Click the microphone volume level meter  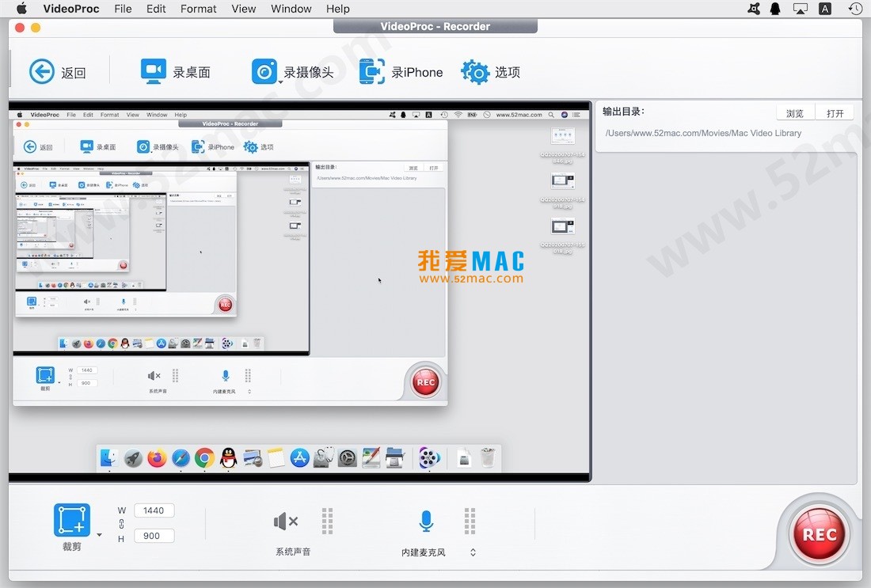point(470,521)
